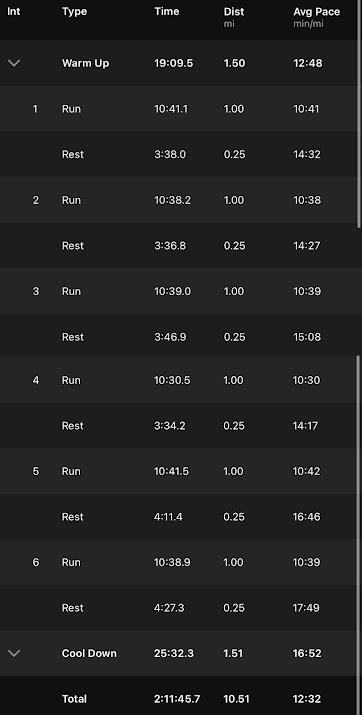
Task: Select the Rest row with time 4:11.4
Action: click(179, 516)
